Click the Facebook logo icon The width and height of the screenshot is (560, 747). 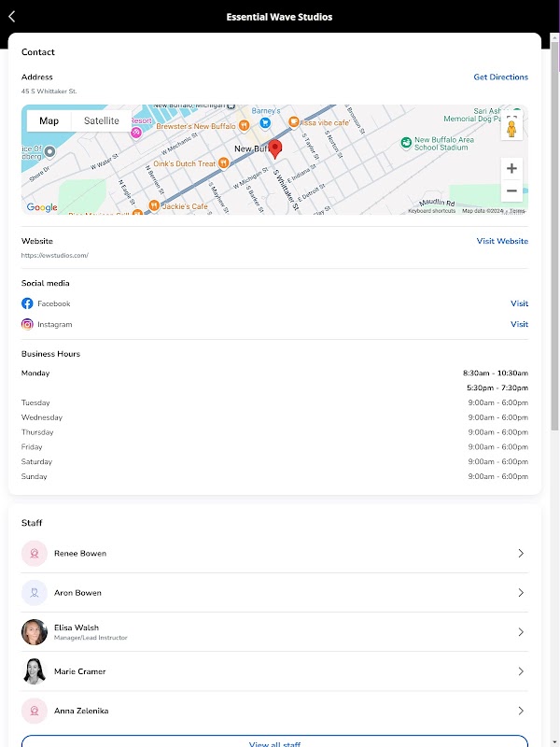(27, 303)
